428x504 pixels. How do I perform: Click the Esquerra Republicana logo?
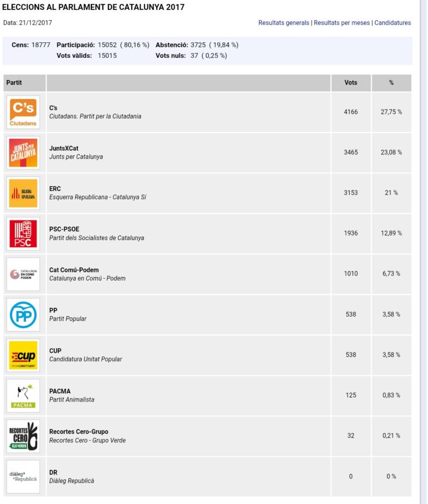pyautogui.click(x=23, y=193)
